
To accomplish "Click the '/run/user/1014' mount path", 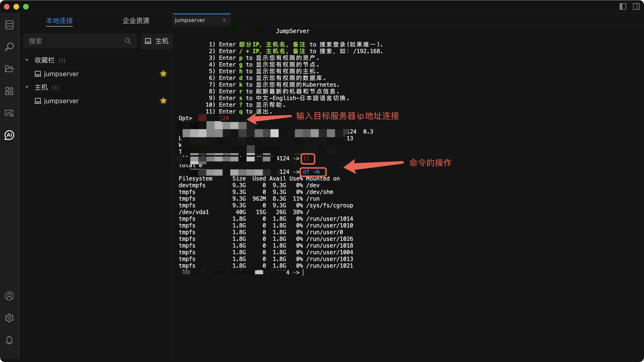I will click(x=329, y=219).
